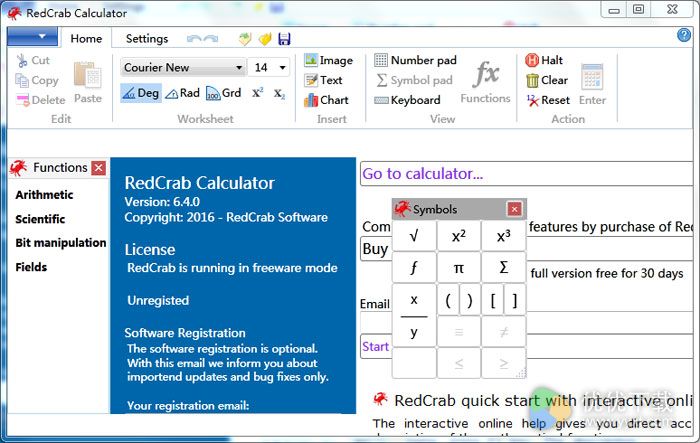Click the Halt action
Viewport: 700px width, 443px height.
click(x=544, y=60)
